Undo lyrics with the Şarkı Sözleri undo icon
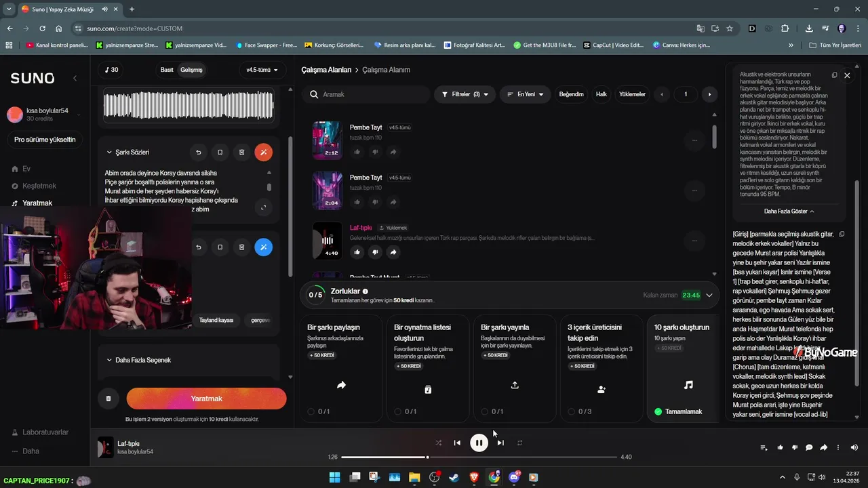868x488 pixels. click(x=198, y=152)
